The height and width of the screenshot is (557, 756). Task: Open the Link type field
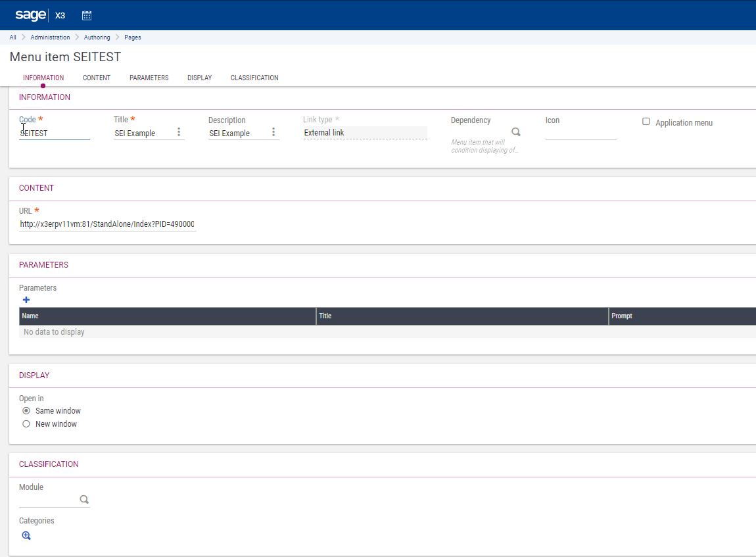(x=365, y=133)
